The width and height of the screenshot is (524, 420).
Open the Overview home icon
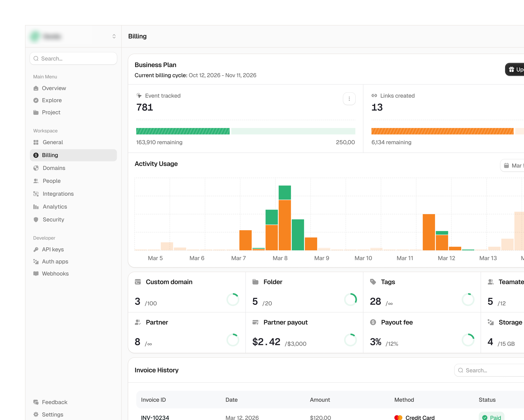point(36,88)
